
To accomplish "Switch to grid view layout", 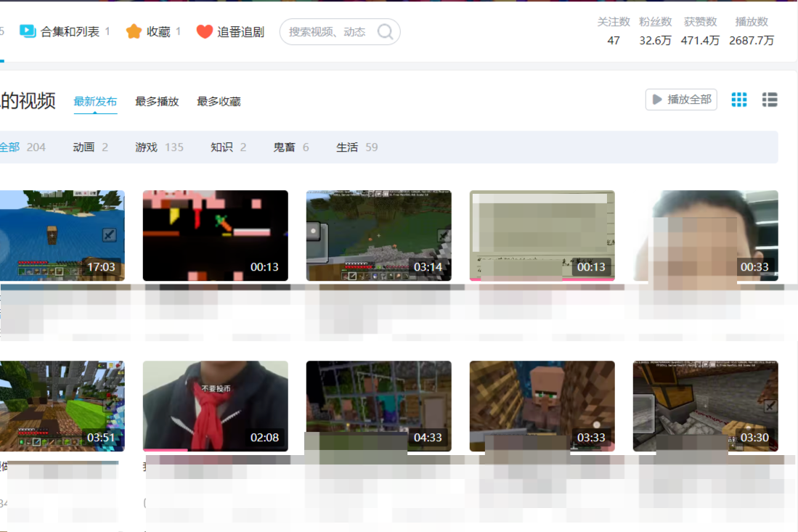I will coord(738,100).
